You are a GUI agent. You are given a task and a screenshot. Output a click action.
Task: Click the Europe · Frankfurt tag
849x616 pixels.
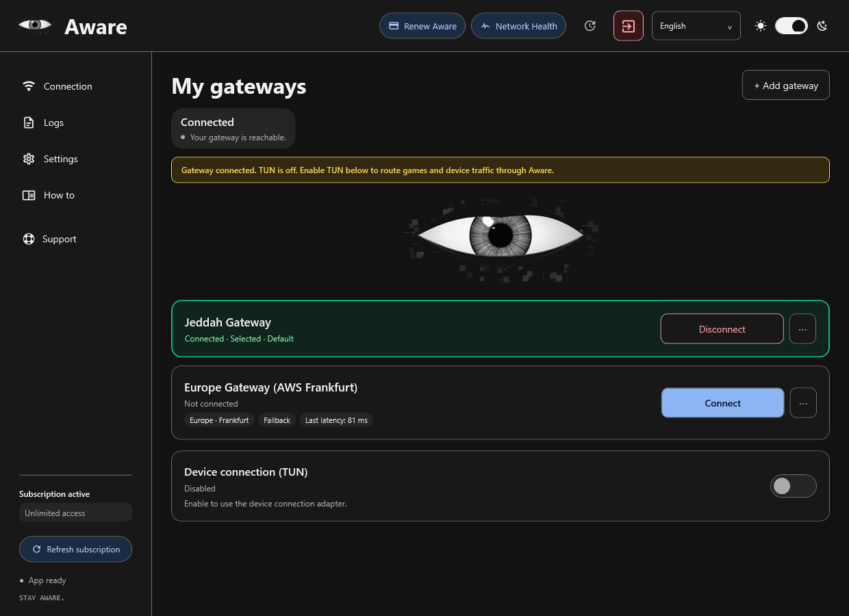[219, 420]
